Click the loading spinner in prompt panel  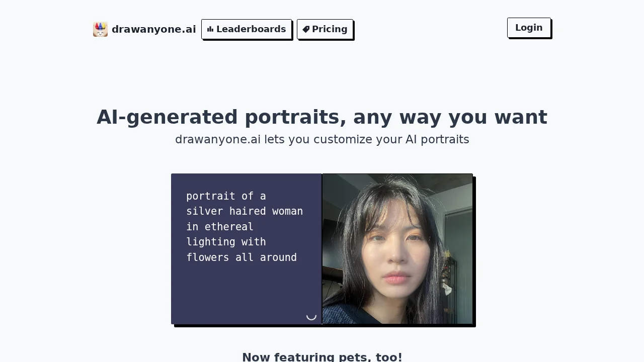(311, 315)
